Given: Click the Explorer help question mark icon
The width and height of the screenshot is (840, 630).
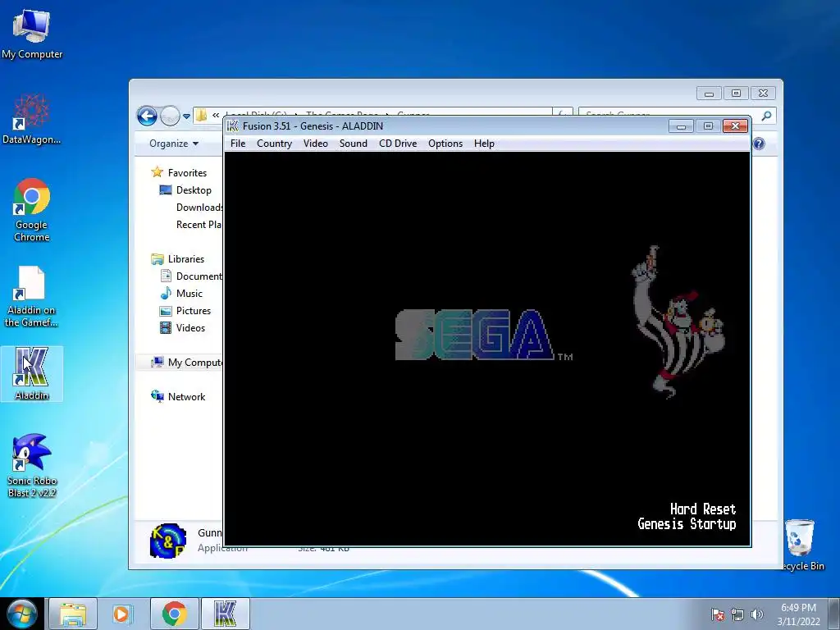Looking at the screenshot, I should 759,144.
